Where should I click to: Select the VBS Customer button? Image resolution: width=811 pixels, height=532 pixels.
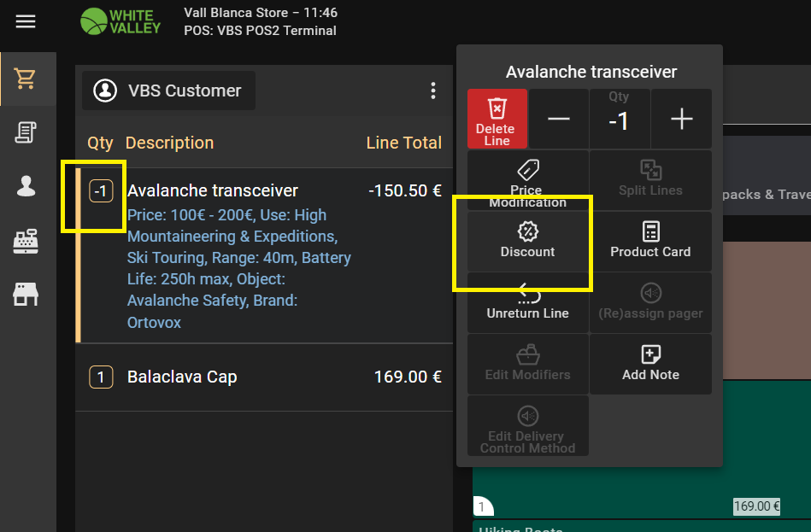[x=169, y=91]
